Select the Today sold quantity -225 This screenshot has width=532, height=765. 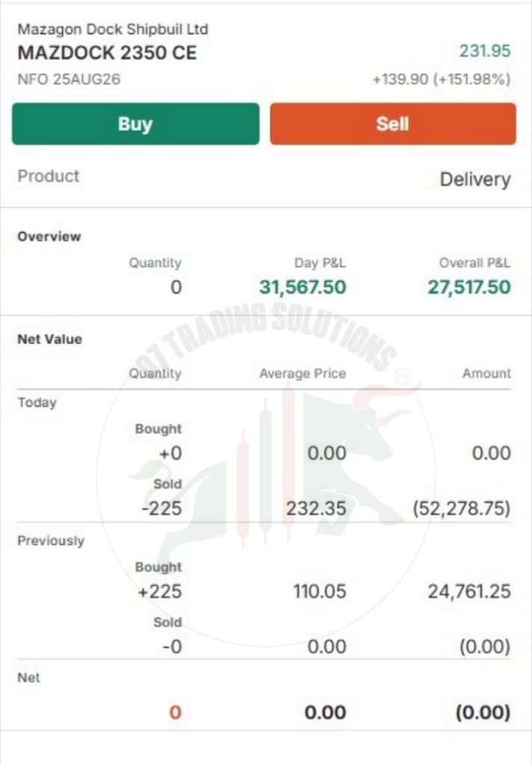(161, 508)
